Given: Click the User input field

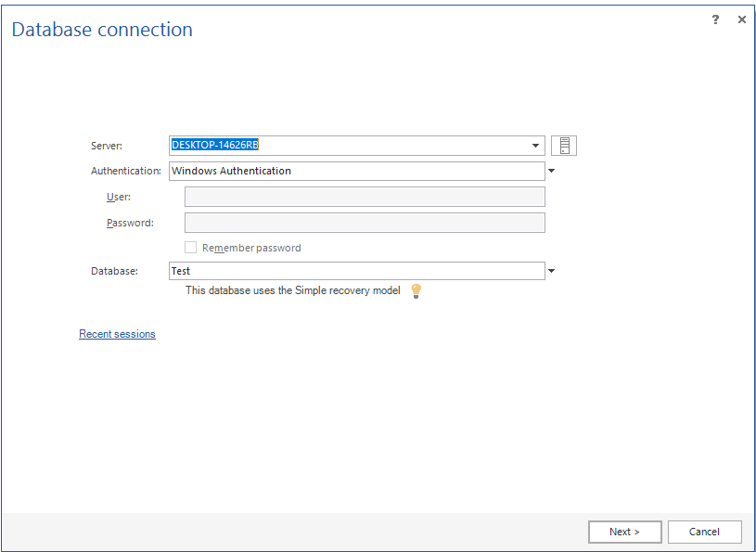Looking at the screenshot, I should click(x=365, y=197).
